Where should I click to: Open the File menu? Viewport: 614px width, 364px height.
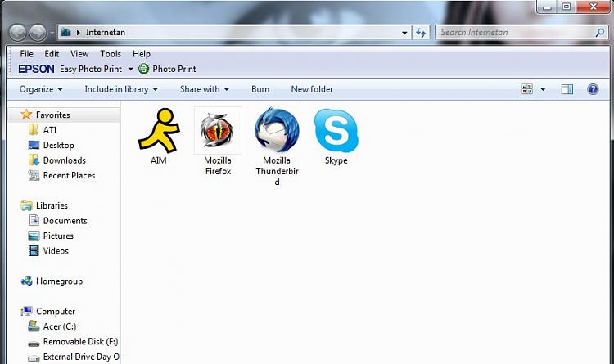pyautogui.click(x=27, y=54)
